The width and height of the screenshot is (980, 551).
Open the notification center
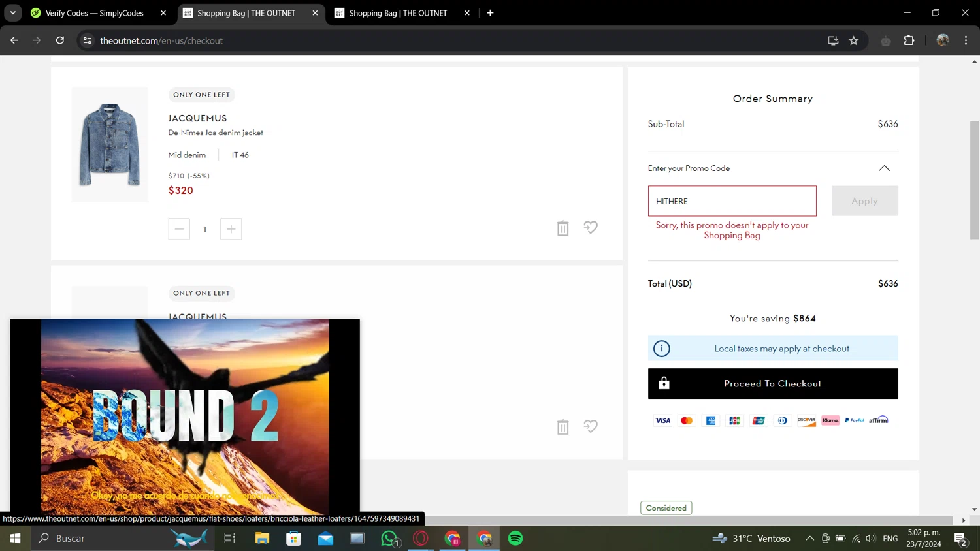pos(960,539)
